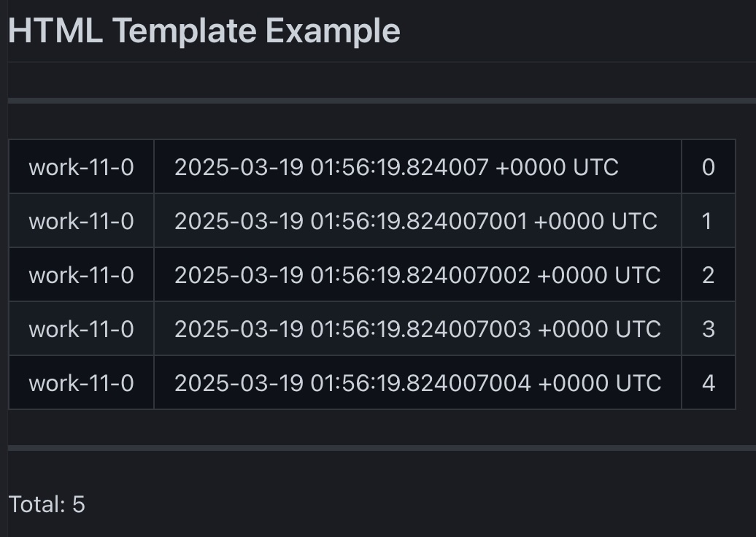Click work-11-0 in the last row

click(81, 383)
